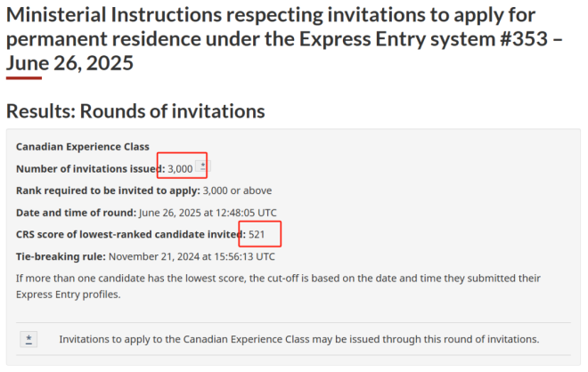
Task: Click the 'Results: Rounds of invitations' heading
Action: click(x=135, y=111)
